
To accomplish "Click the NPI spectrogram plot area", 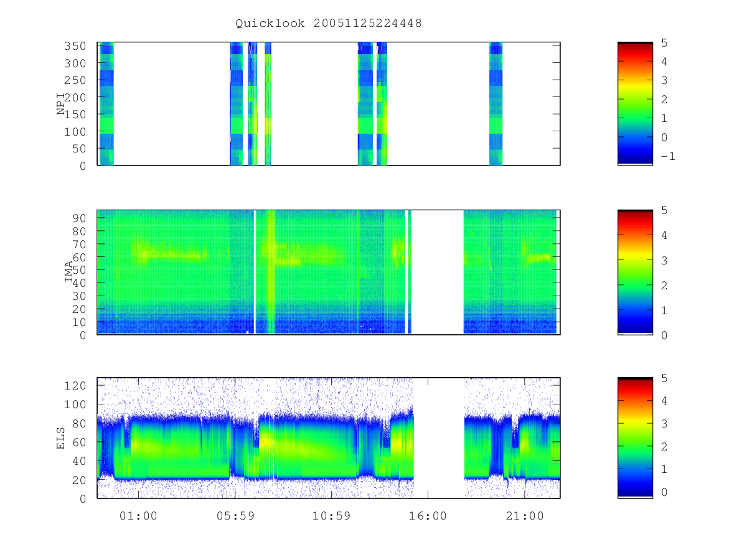I will (329, 104).
